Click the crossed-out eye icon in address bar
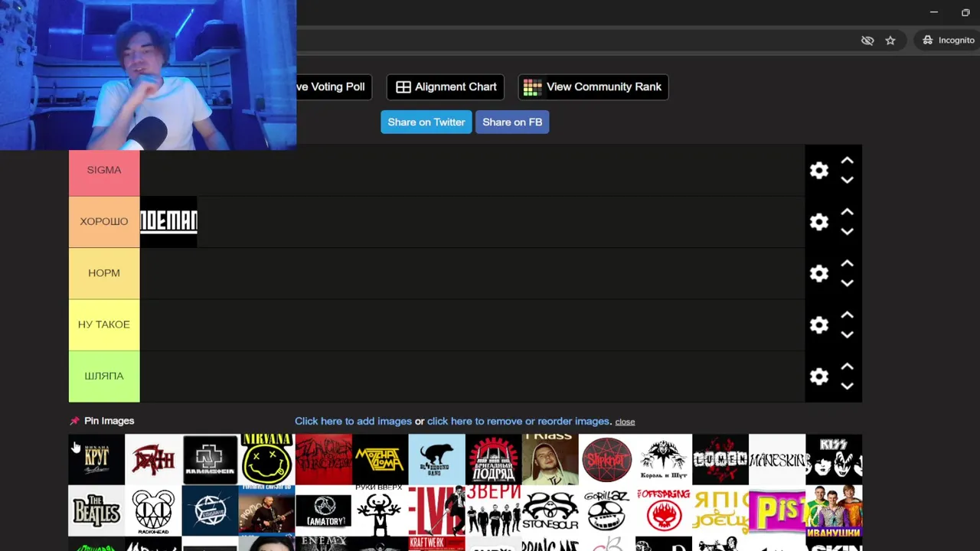The height and width of the screenshot is (551, 980). 867,41
